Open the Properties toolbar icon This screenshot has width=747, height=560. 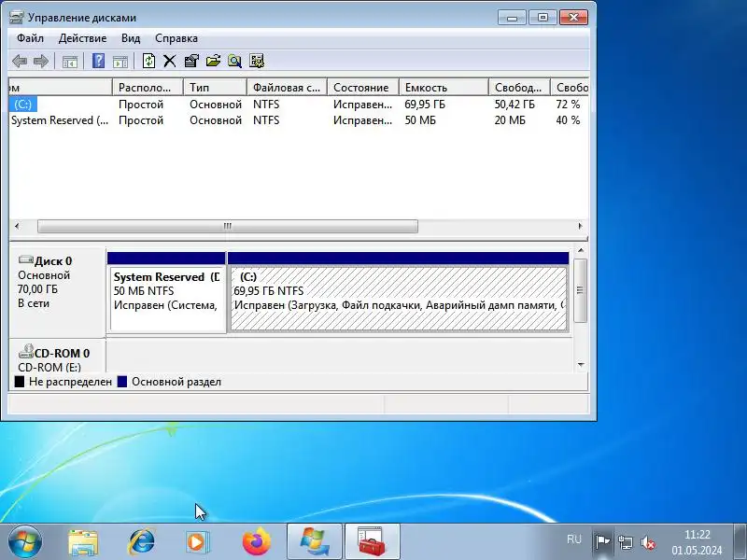click(x=191, y=61)
